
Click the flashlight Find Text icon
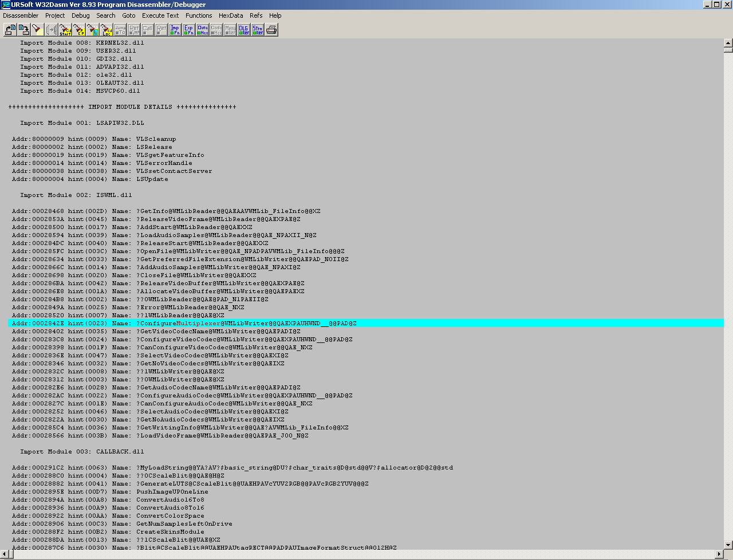point(37,29)
